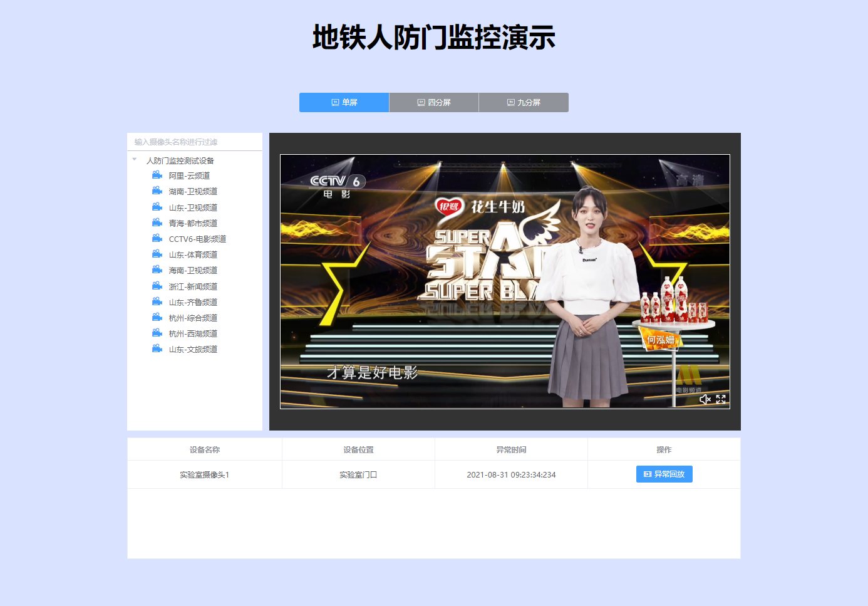This screenshot has width=868, height=606.
Task: Click camera icon beside 山东-齐鲁频道
Action: (157, 302)
